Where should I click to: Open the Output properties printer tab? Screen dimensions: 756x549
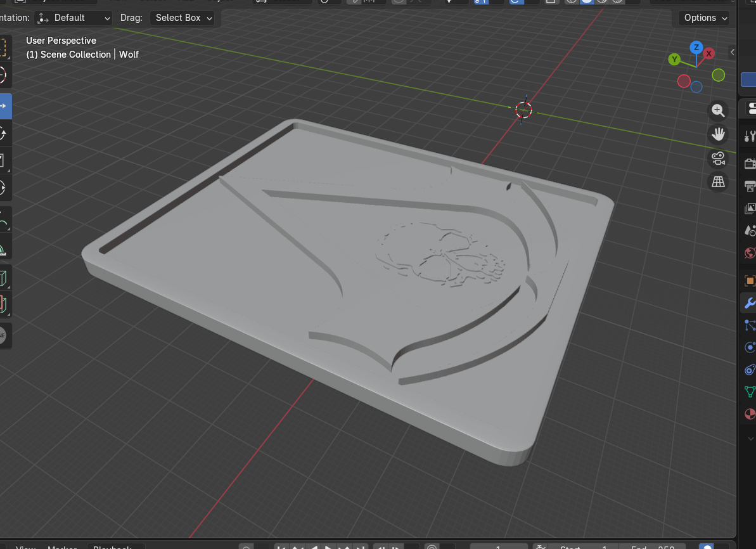coord(750,186)
